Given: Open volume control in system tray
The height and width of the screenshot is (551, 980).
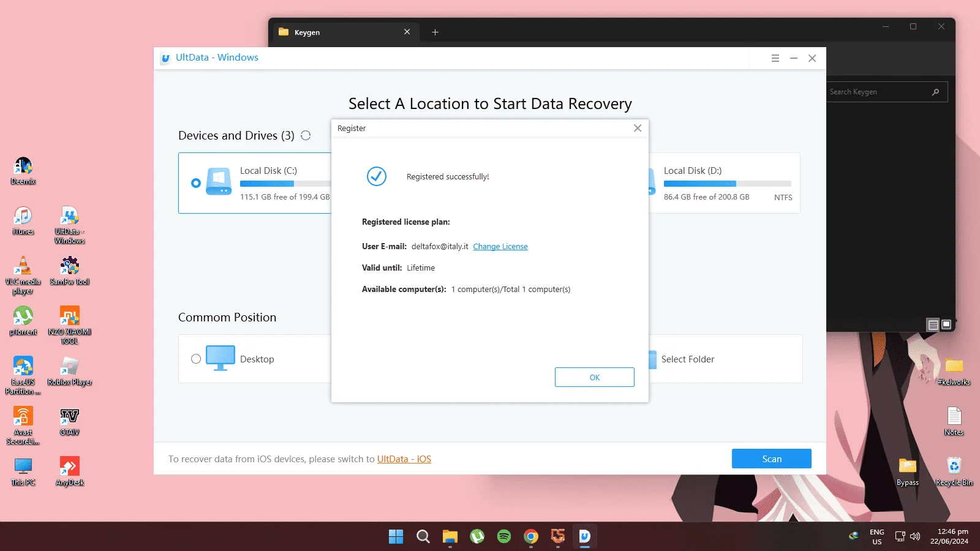Looking at the screenshot, I should point(915,536).
